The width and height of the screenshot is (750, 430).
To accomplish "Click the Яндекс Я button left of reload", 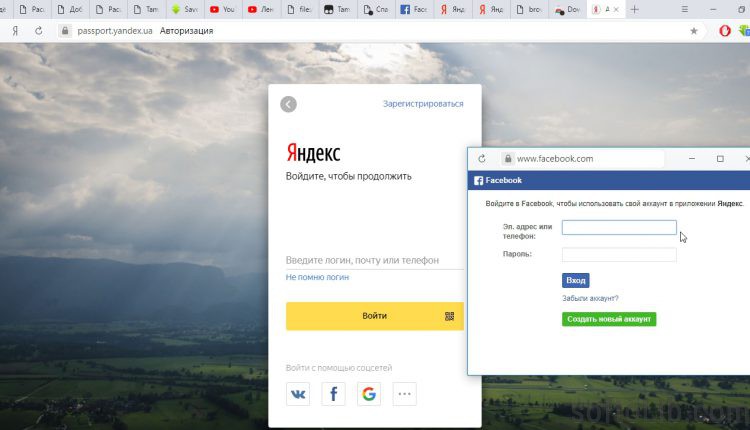I will click(15, 31).
